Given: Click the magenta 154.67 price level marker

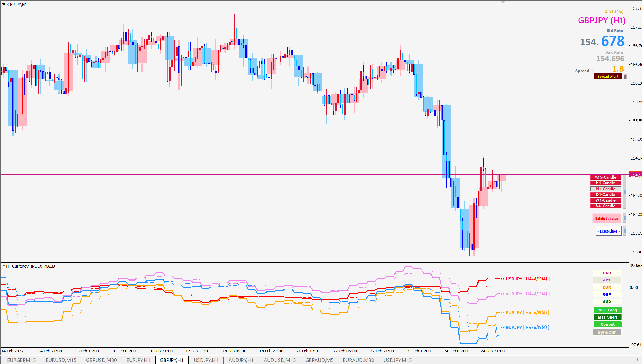Looking at the screenshot, I should tap(635, 175).
